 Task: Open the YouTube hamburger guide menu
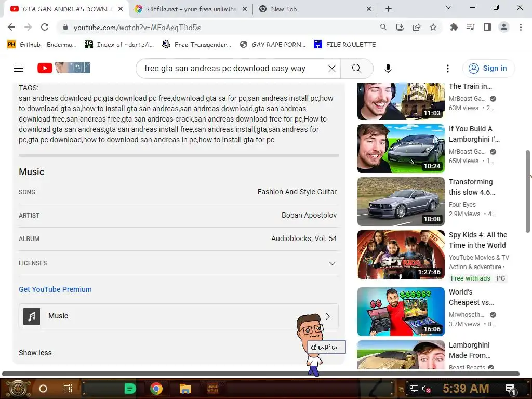pyautogui.click(x=19, y=68)
